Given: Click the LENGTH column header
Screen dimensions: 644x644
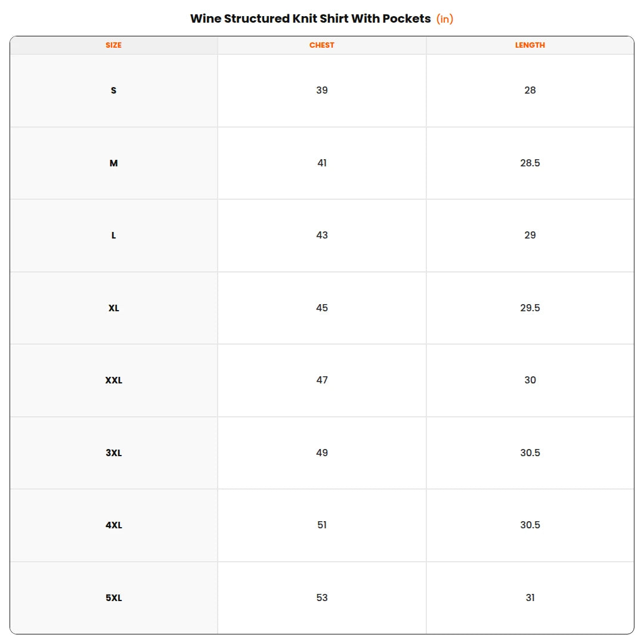Looking at the screenshot, I should 530,45.
